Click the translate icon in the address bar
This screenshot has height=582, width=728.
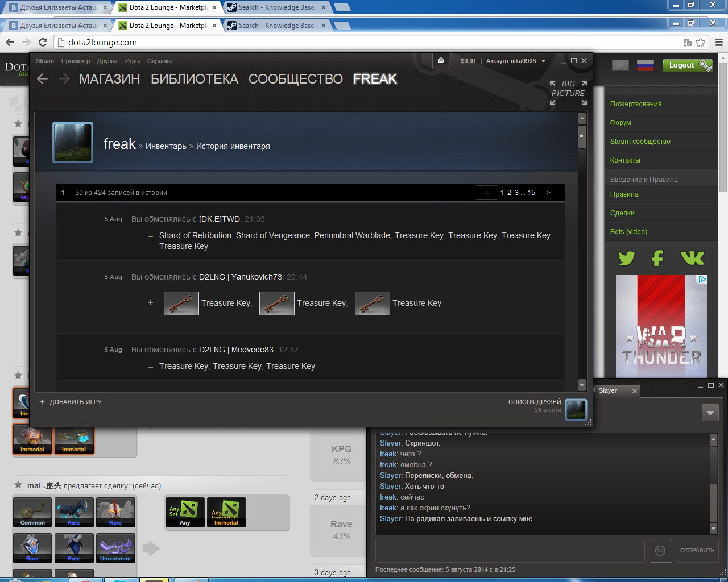pos(688,43)
